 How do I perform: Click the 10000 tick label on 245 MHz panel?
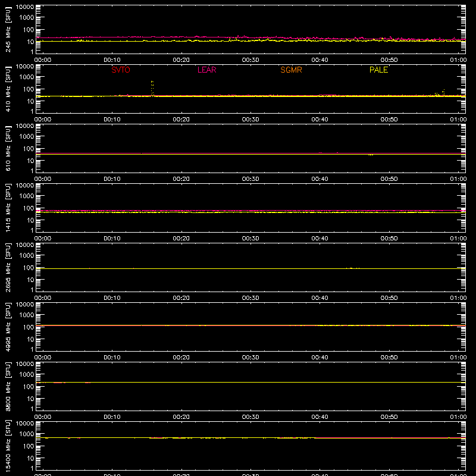point(25,7)
